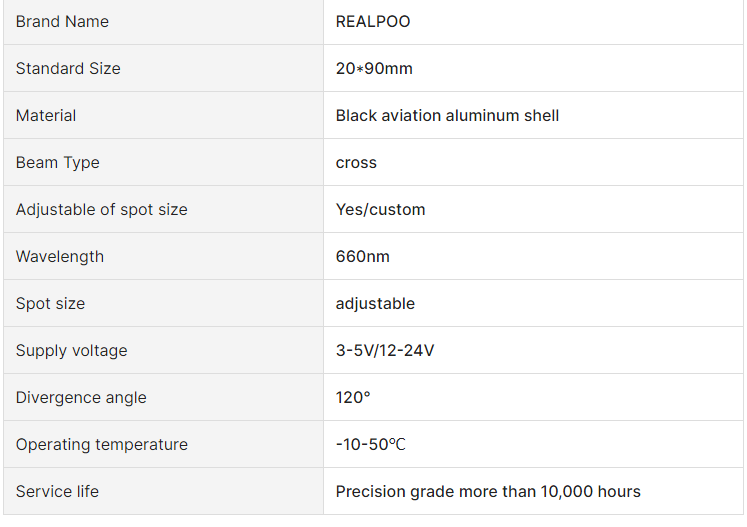Click the Brand Name label cell
This screenshot has width=747, height=527.
click(62, 22)
